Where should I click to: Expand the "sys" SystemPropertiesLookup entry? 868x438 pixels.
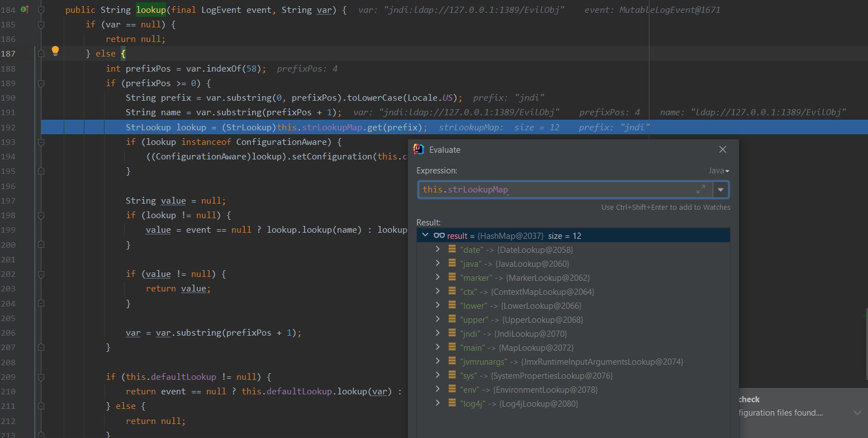click(438, 375)
